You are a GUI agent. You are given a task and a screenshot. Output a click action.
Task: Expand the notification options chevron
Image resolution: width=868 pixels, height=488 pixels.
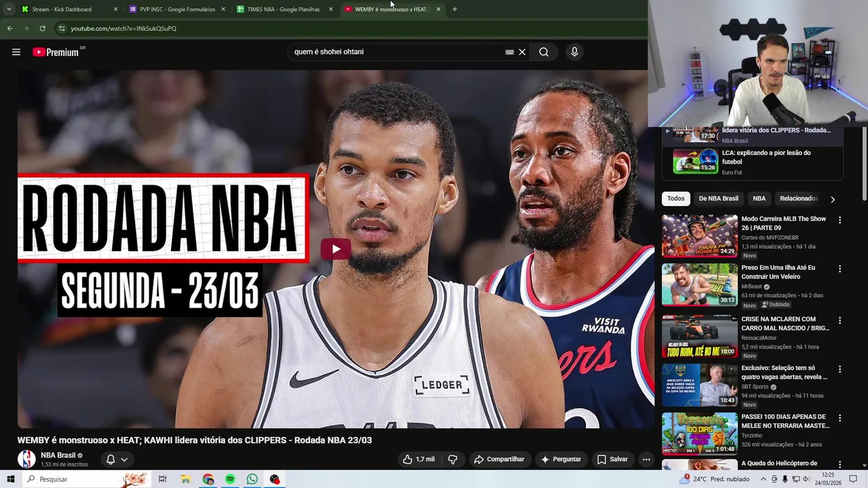tap(124, 459)
